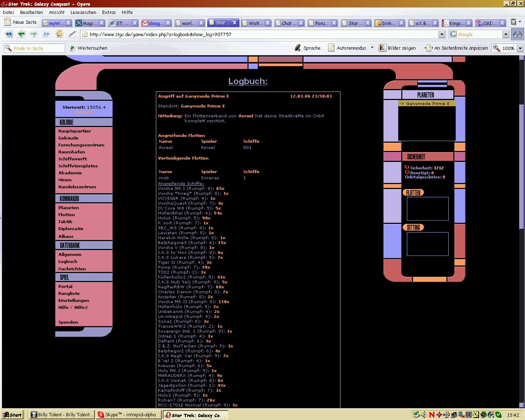Viewport: 525px width, 420px height.
Task: Click the Fast Forward navigation icon
Action: (46, 34)
